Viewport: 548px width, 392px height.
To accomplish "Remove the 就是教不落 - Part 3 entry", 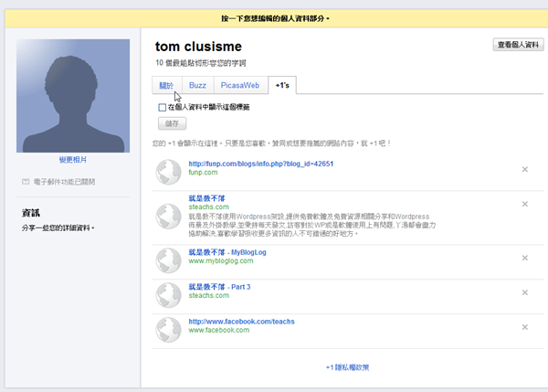I will pos(524,292).
